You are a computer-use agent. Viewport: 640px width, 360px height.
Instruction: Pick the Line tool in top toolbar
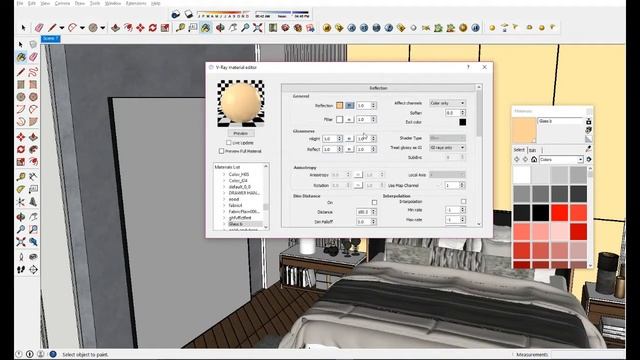coord(52,28)
